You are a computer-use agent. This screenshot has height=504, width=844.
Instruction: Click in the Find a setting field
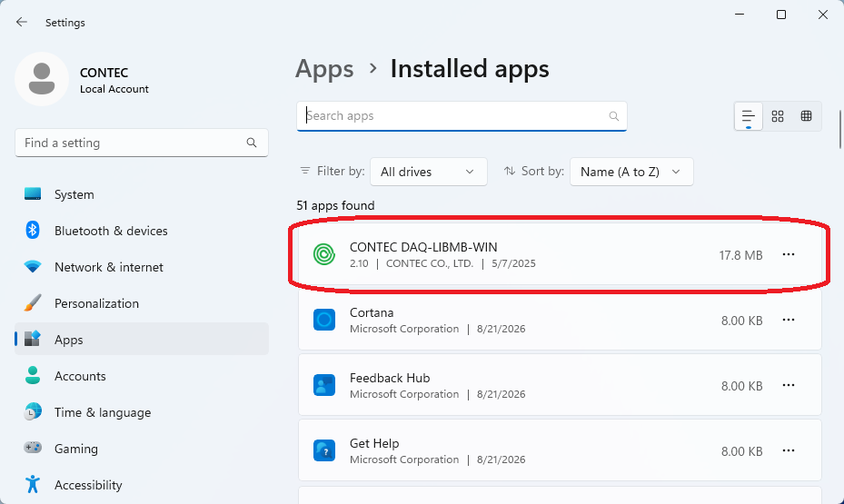142,143
